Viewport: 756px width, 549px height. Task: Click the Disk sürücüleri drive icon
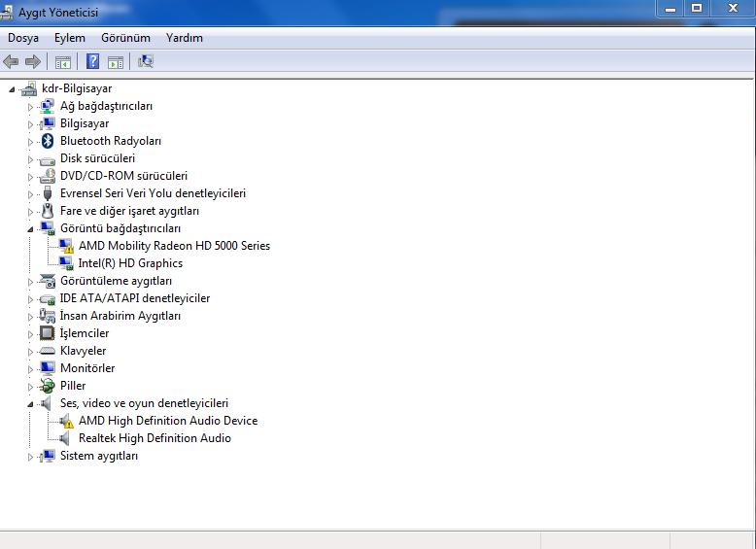coord(48,159)
